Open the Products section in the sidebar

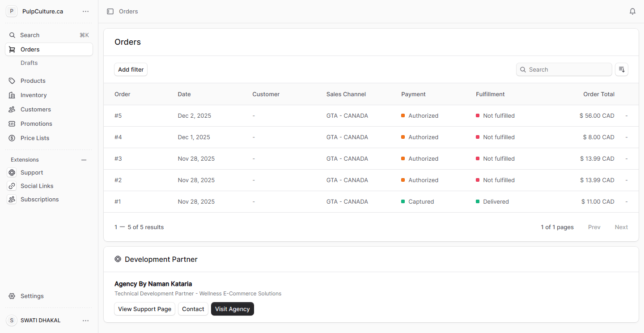[x=33, y=81]
